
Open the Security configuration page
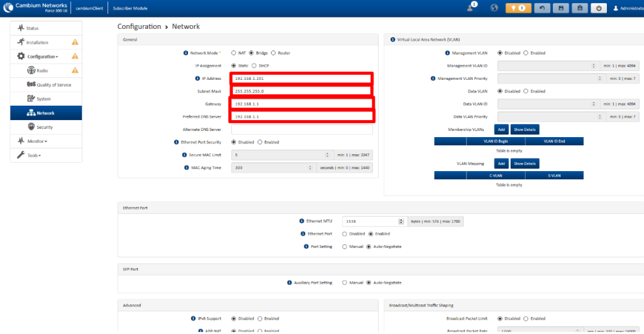click(44, 127)
